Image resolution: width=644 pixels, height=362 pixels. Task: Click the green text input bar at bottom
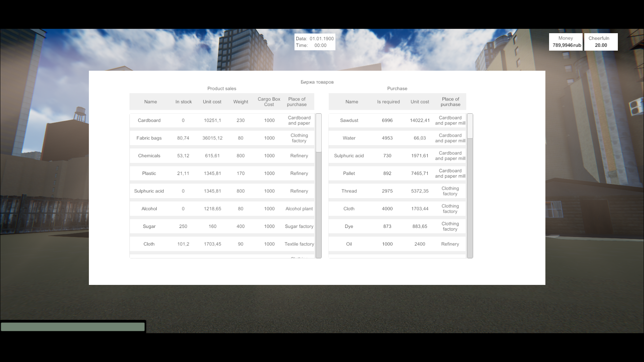(73, 327)
